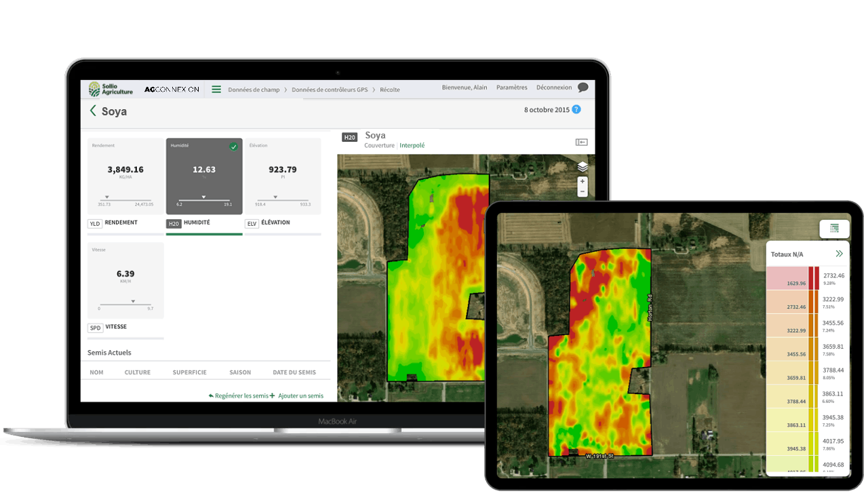Click Bienvenue, Alain user label
The width and height of the screenshot is (868, 502).
[x=465, y=88]
